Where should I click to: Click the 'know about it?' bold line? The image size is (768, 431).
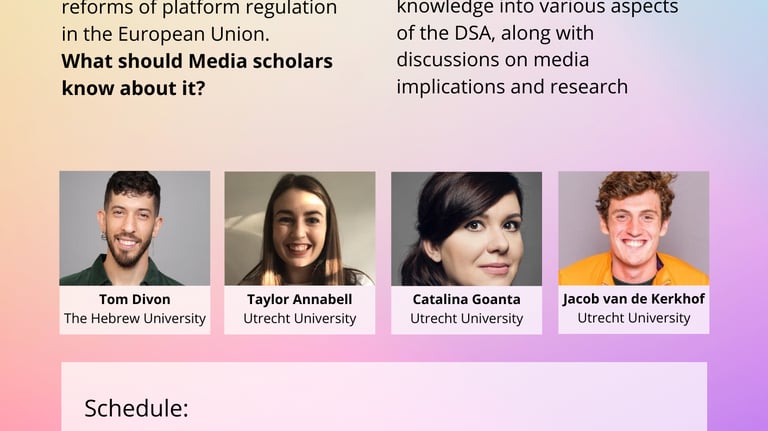pyautogui.click(x=133, y=88)
